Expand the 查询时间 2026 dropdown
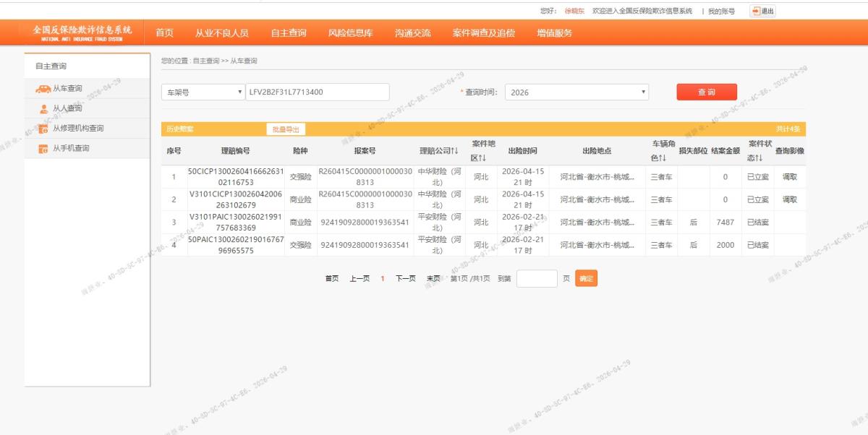 [x=576, y=92]
